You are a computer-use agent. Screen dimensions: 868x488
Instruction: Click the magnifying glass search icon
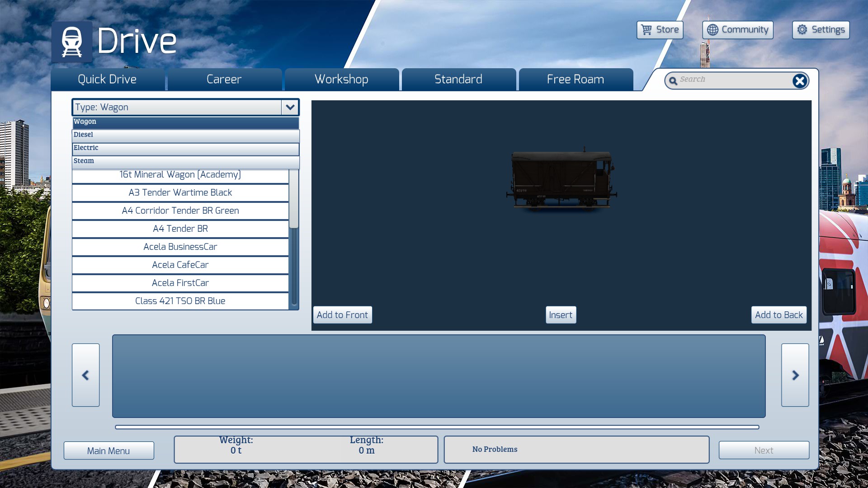[673, 81]
